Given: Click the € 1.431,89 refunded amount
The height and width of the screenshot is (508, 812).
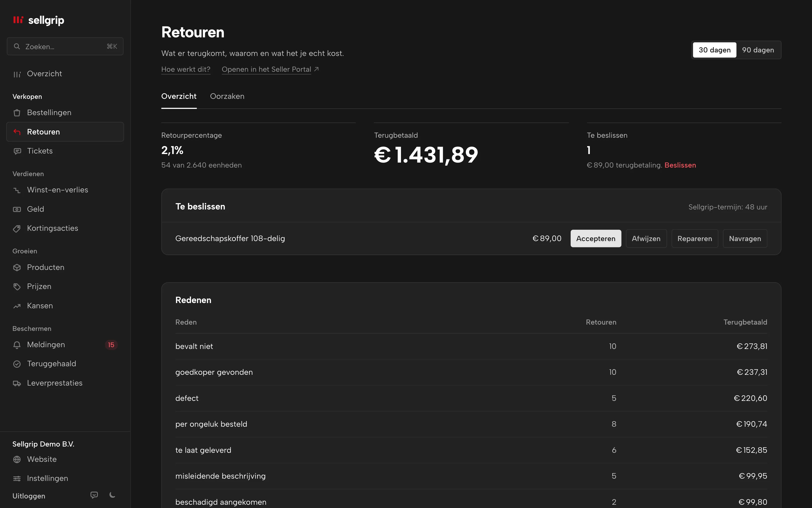Looking at the screenshot, I should [426, 155].
